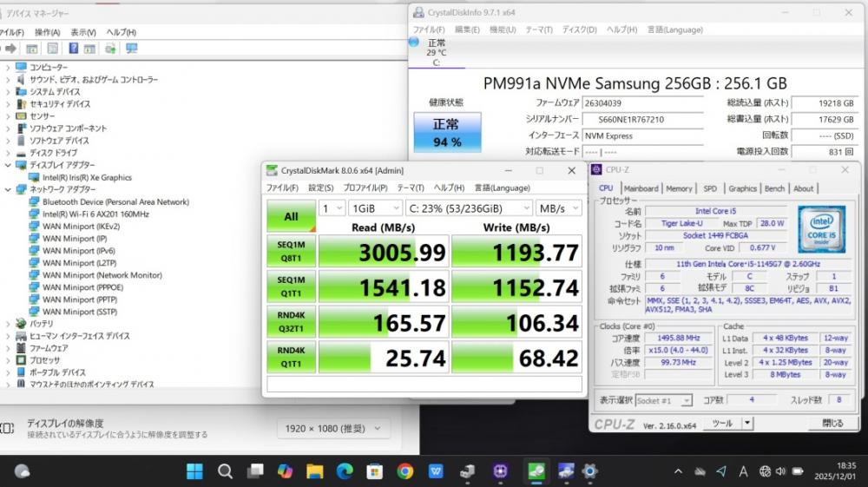Click the taskbar search magnifier icon
The height and width of the screenshot is (487, 868).
point(225,471)
